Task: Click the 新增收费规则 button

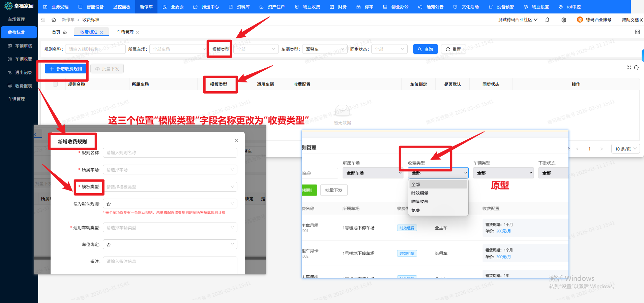Action: tap(66, 69)
